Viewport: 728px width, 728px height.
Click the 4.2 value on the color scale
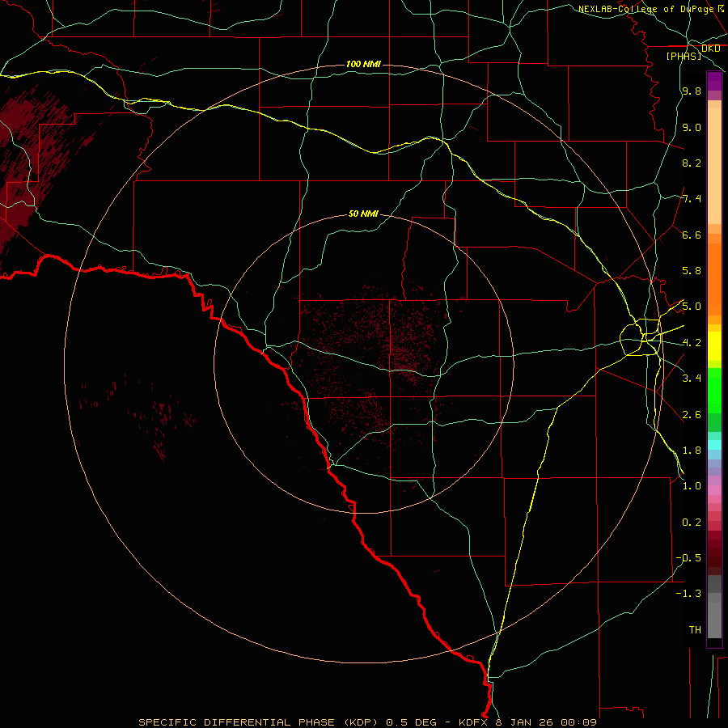click(x=692, y=343)
